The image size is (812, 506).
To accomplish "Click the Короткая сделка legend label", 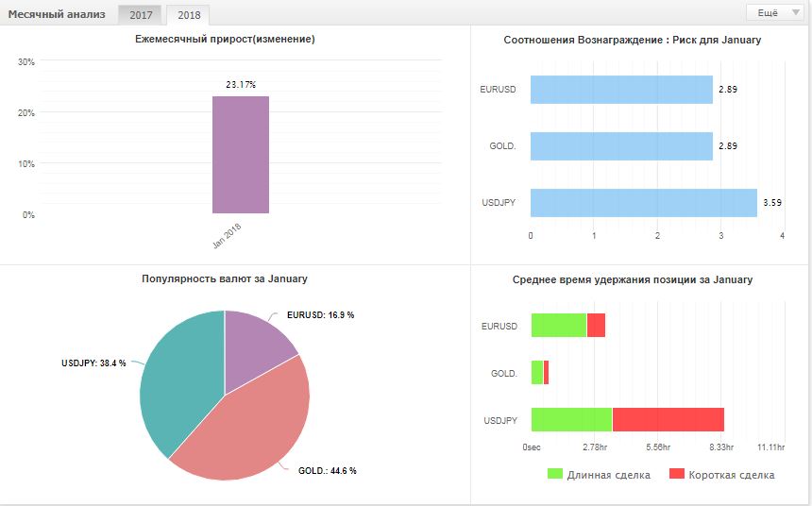I will pyautogui.click(x=731, y=475).
